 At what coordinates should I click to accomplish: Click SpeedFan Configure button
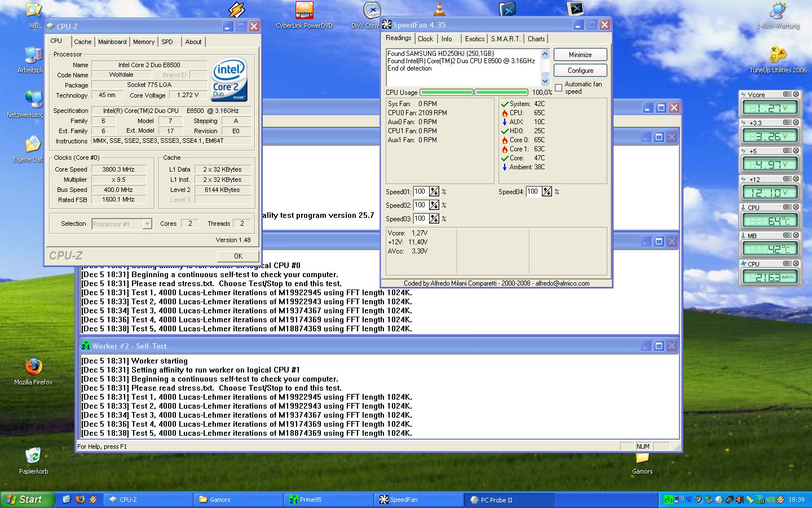click(x=580, y=71)
